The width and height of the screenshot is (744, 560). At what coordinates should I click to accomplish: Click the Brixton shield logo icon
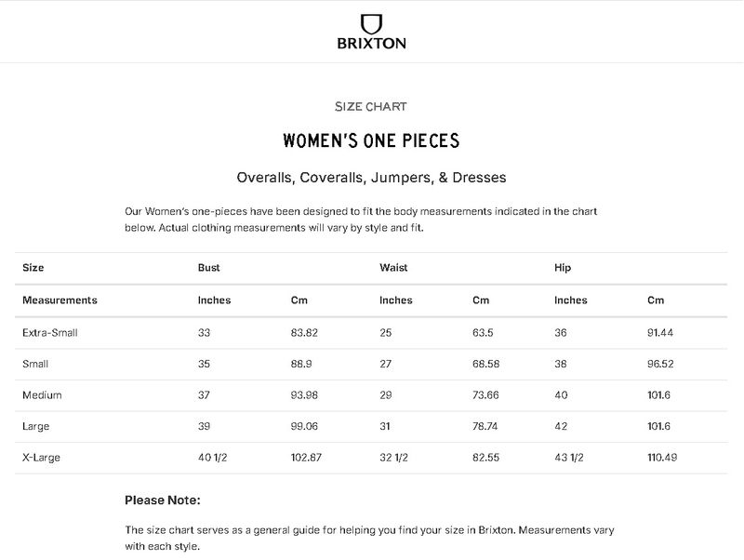pos(371,22)
